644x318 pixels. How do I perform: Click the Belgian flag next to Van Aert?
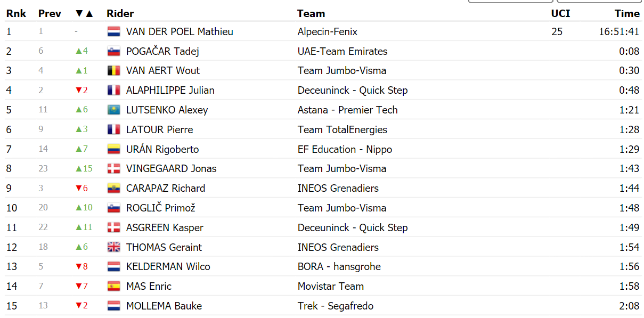click(x=114, y=70)
